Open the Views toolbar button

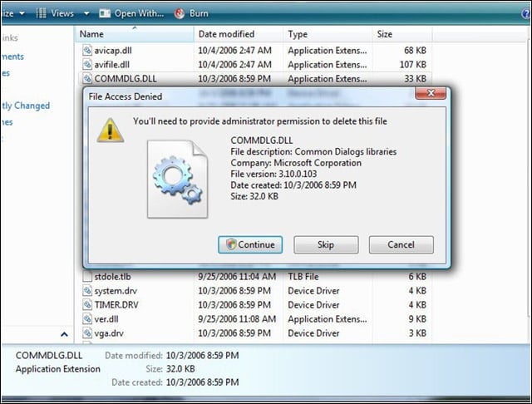(62, 13)
